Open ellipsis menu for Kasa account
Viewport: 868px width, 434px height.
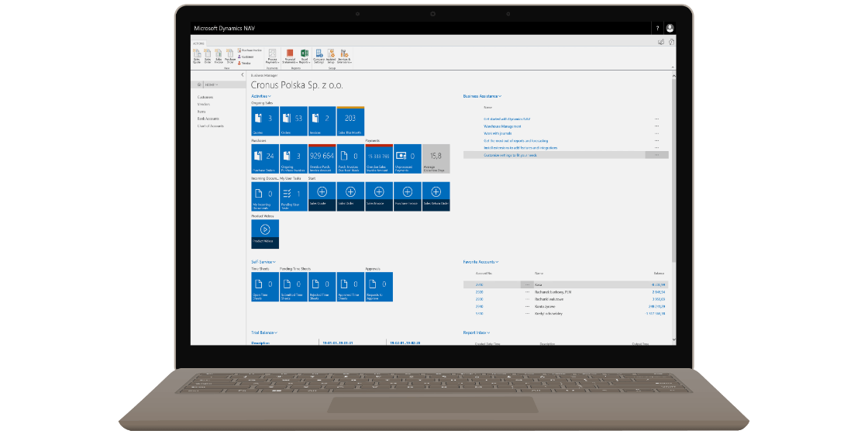tap(526, 284)
